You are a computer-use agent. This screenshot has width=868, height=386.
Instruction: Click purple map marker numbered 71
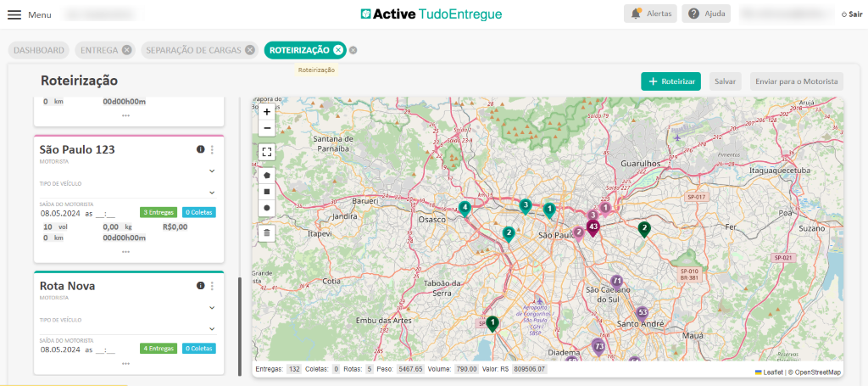(617, 282)
